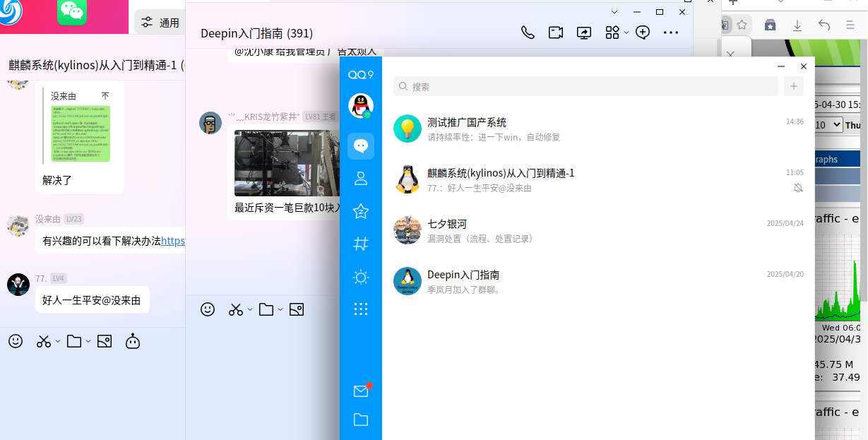Click the scissors screenshot tool in Deepin chat
The width and height of the screenshot is (868, 440).
[236, 309]
